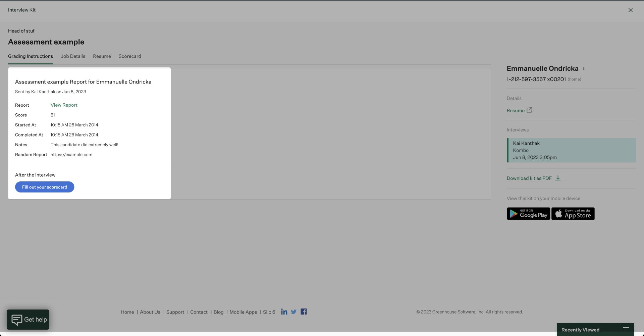644x336 pixels.
Task: Tap the App Store download badge
Action: [x=573, y=214]
